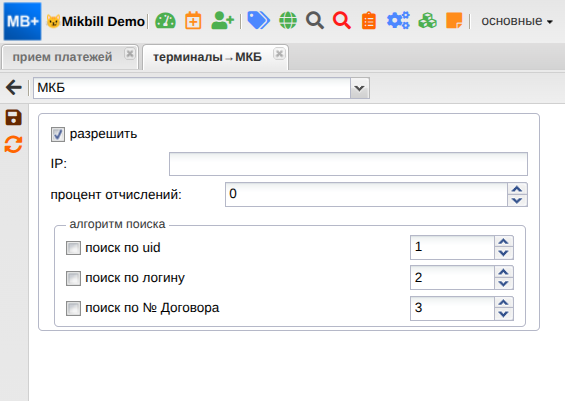Viewport: 565px width, 401px height.
Task: Click the black magnifier search icon
Action: pos(315,21)
